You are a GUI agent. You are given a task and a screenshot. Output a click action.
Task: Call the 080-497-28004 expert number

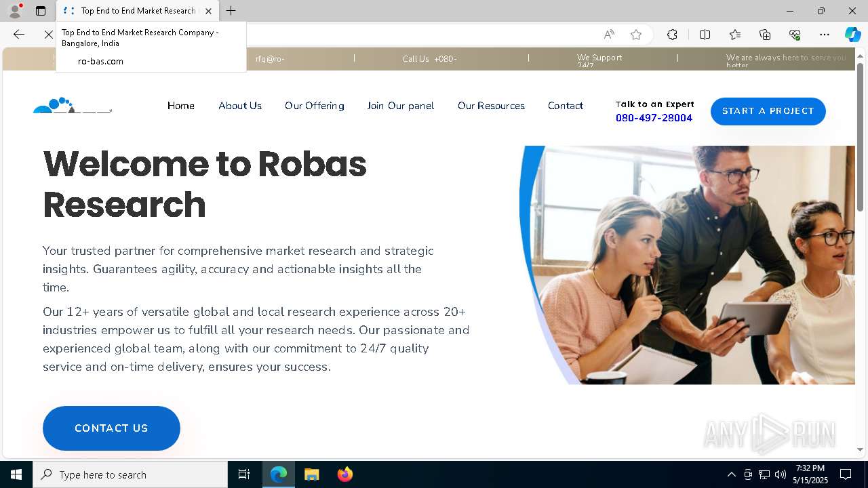pyautogui.click(x=654, y=118)
